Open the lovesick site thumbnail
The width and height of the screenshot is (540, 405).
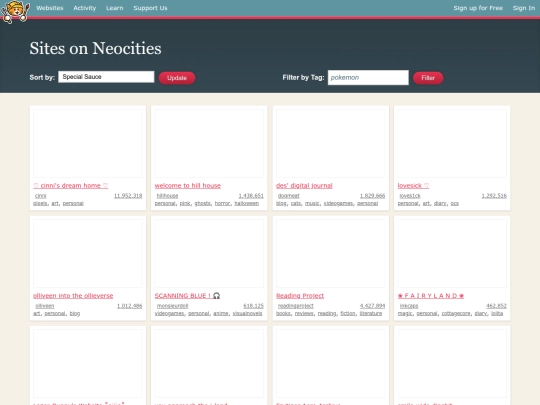click(452, 143)
